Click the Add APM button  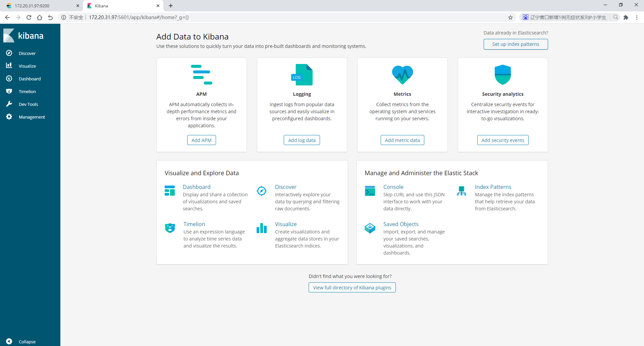click(202, 140)
